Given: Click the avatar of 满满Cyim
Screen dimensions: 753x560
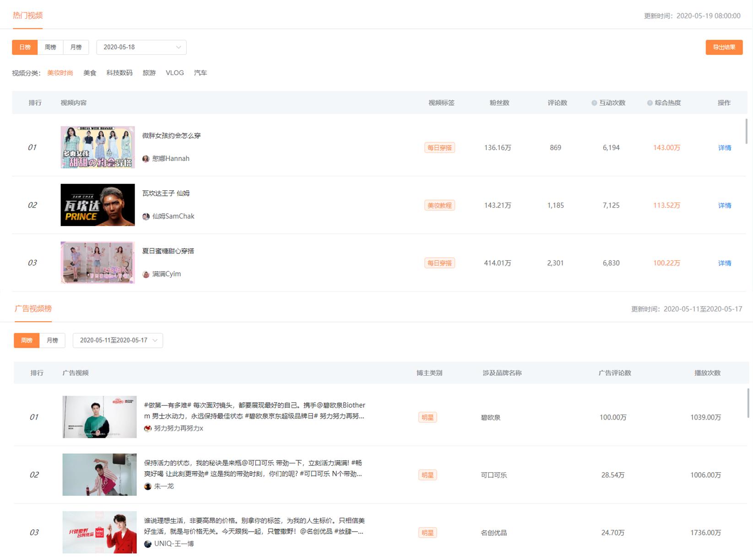Looking at the screenshot, I should click(146, 274).
